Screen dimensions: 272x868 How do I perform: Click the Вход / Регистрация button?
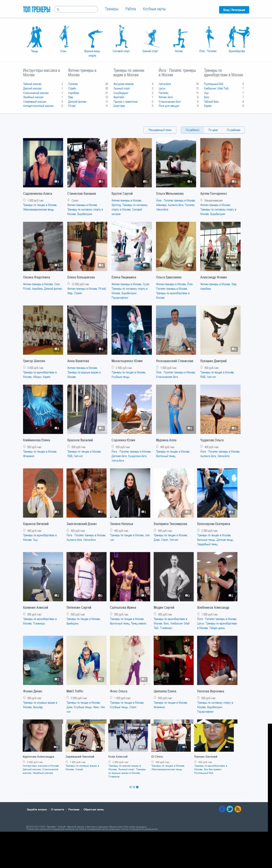point(234,10)
